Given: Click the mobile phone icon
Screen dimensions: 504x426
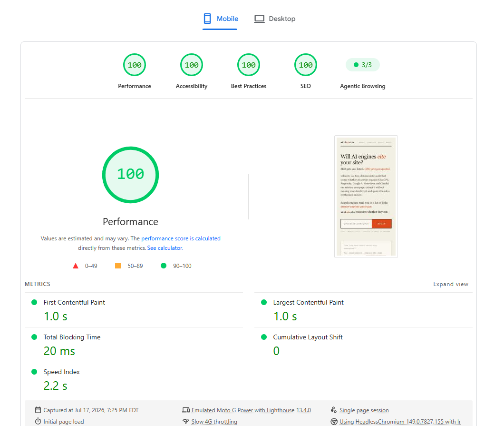Looking at the screenshot, I should coord(207,19).
